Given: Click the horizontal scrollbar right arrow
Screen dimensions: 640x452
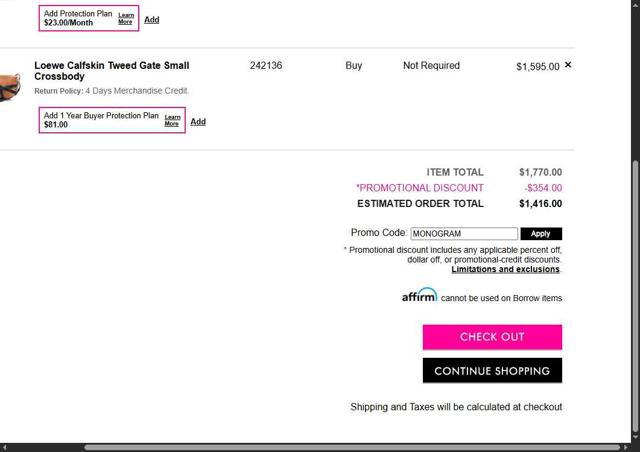Looking at the screenshot, I should [x=626, y=448].
